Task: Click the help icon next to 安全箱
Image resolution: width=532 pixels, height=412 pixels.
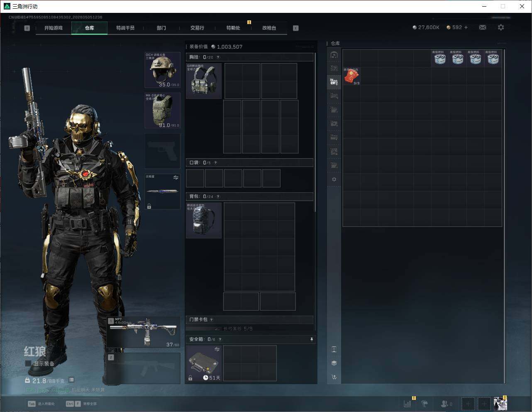Action: click(220, 339)
